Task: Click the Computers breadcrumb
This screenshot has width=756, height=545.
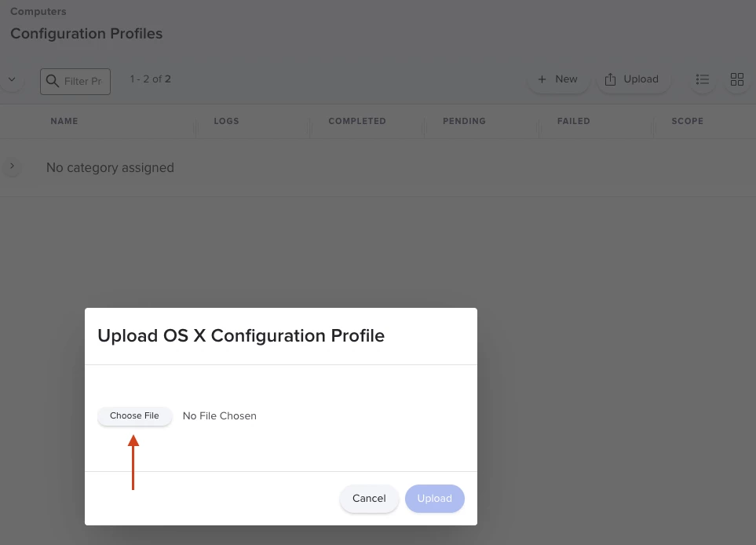Action: pos(38,11)
